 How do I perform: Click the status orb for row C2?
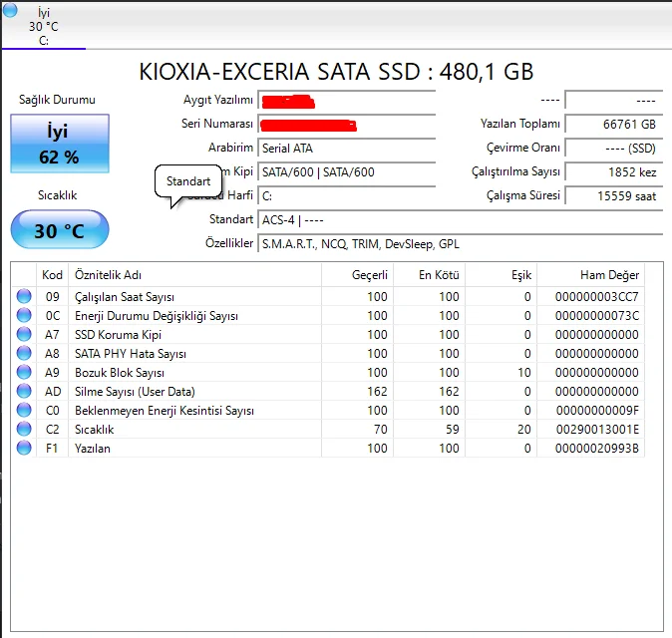pyautogui.click(x=24, y=429)
